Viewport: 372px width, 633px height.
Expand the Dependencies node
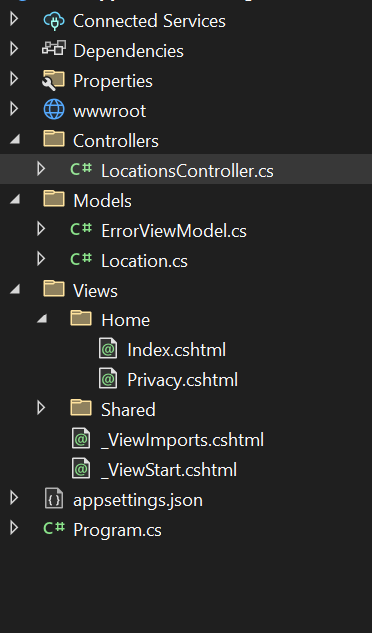14,49
